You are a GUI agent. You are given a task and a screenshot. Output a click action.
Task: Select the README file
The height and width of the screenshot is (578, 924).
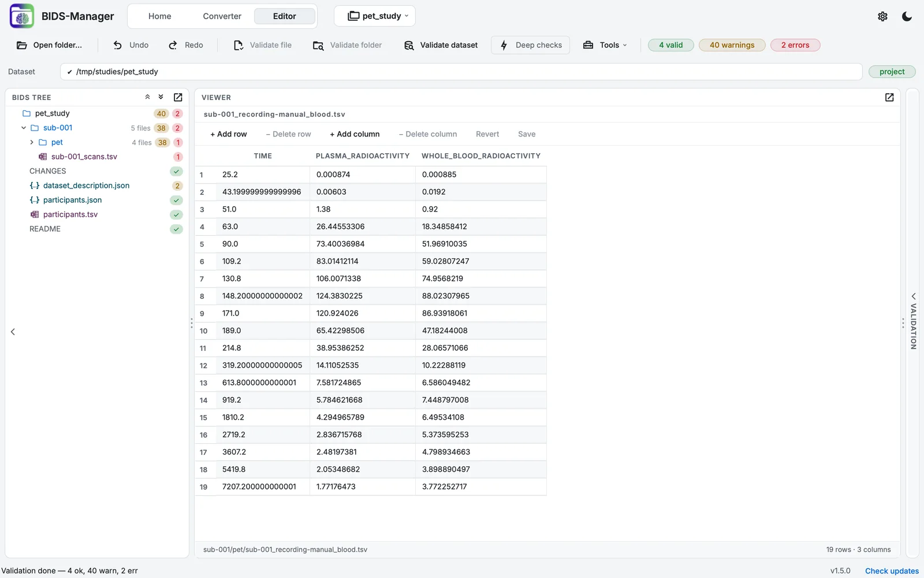[x=45, y=229]
